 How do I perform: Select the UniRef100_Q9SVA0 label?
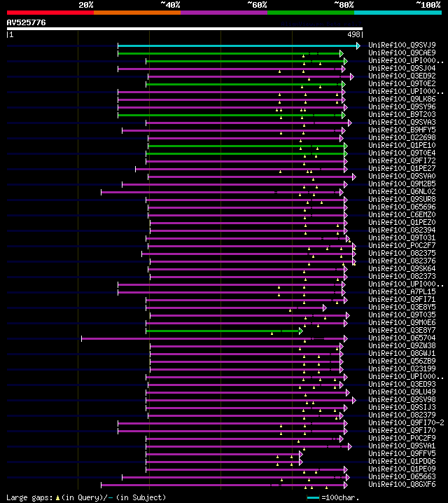click(402, 176)
